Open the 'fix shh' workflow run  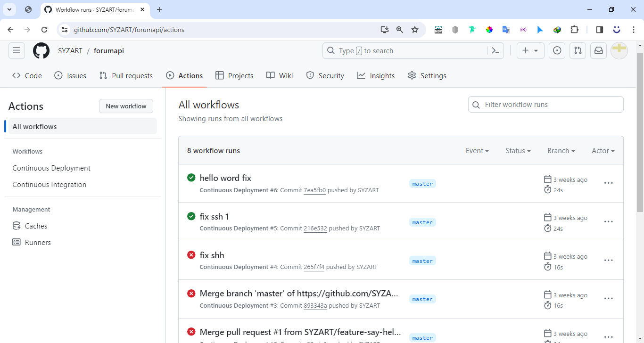coord(212,255)
